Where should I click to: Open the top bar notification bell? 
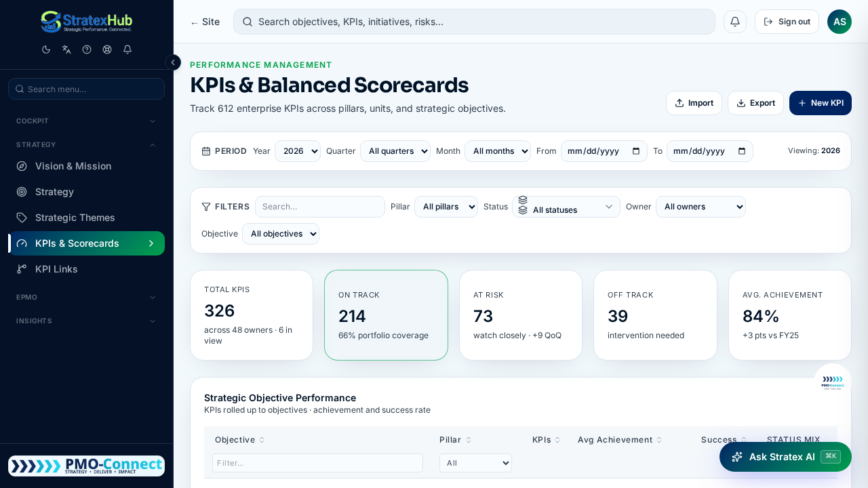(x=735, y=22)
